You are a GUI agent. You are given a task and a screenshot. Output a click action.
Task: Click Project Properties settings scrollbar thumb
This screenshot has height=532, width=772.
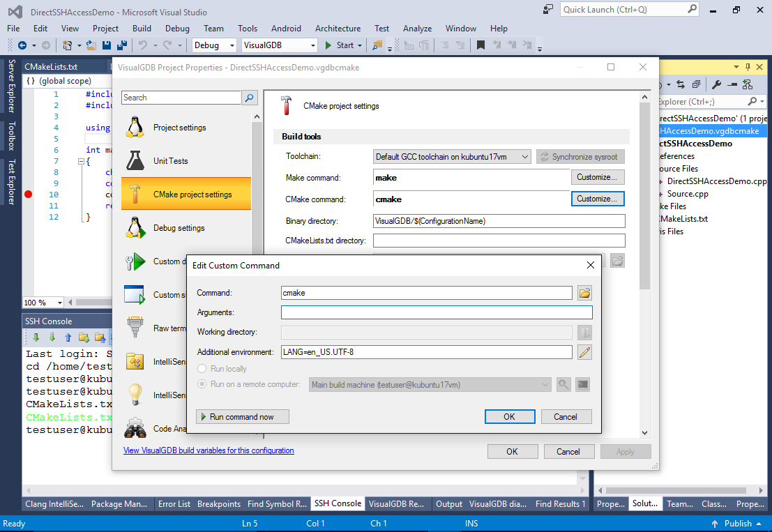coord(644,197)
